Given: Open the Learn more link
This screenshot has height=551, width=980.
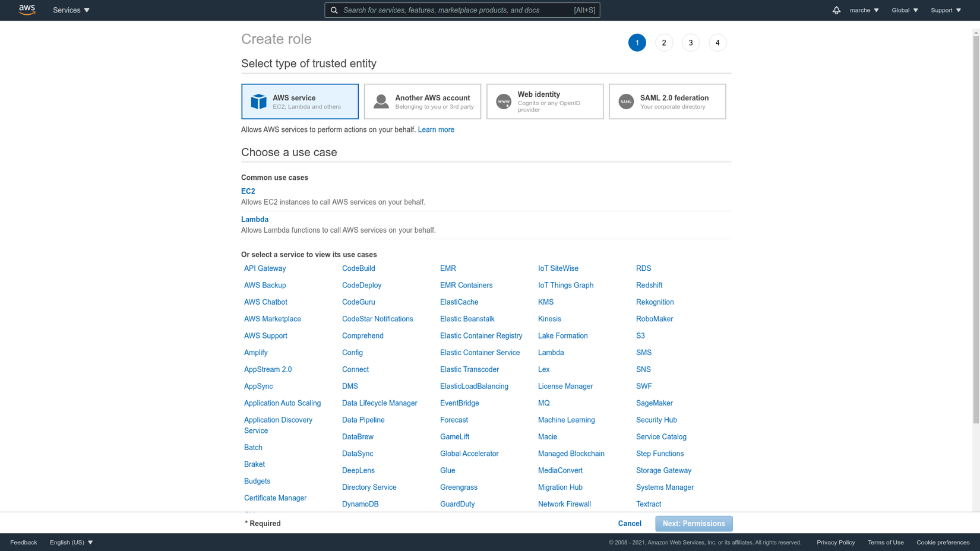Looking at the screenshot, I should (436, 129).
